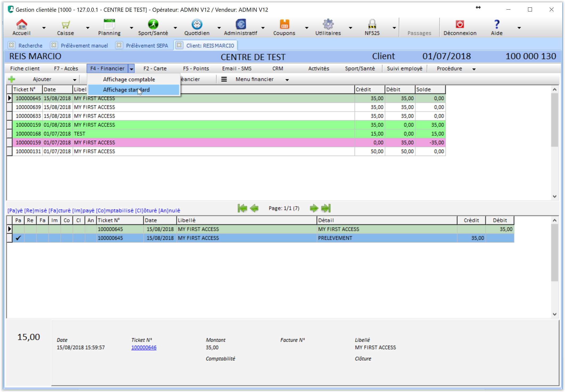Open the Suivi employé tab
565x392 pixels.
coord(404,68)
